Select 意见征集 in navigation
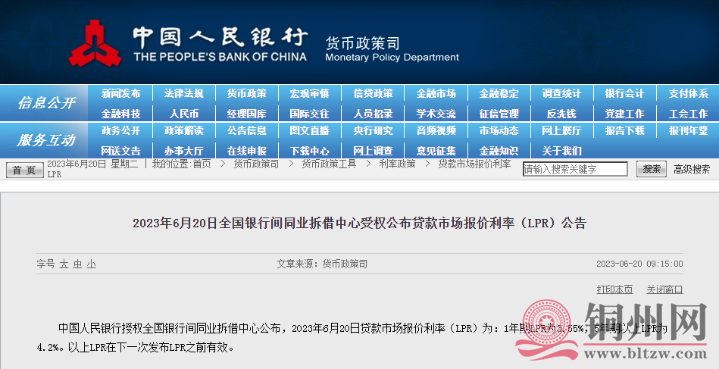This screenshot has height=369, width=719. [x=436, y=150]
